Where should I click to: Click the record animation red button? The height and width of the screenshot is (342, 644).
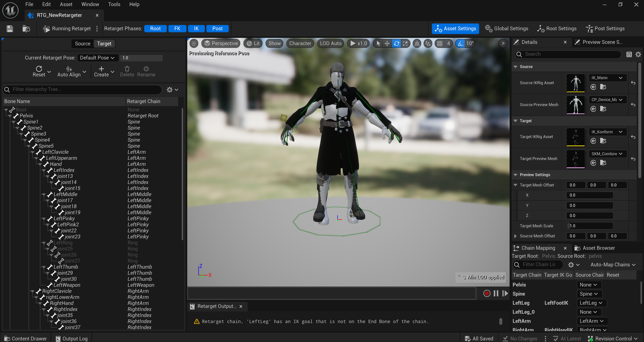[x=487, y=293]
